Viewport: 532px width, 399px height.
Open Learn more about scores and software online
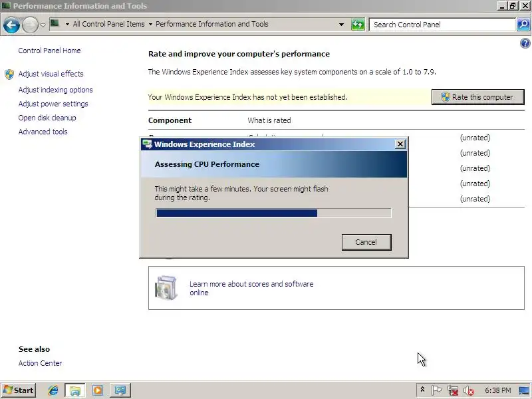click(x=251, y=288)
